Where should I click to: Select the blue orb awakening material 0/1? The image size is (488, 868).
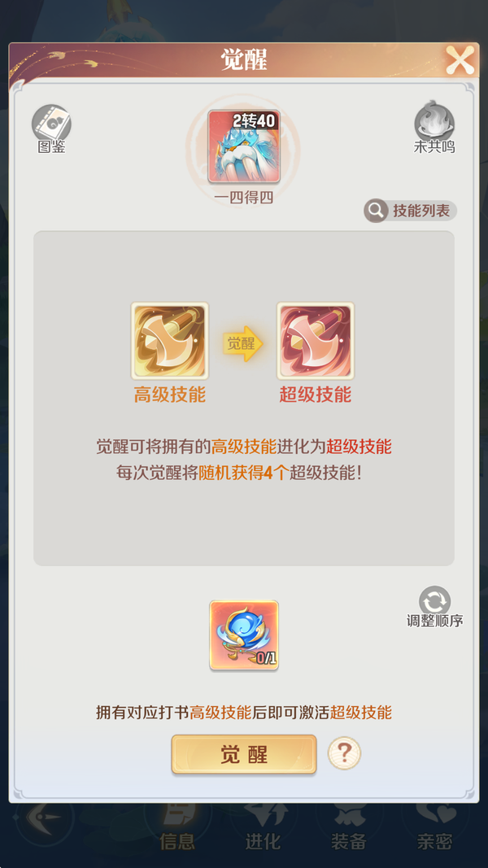pos(244,635)
